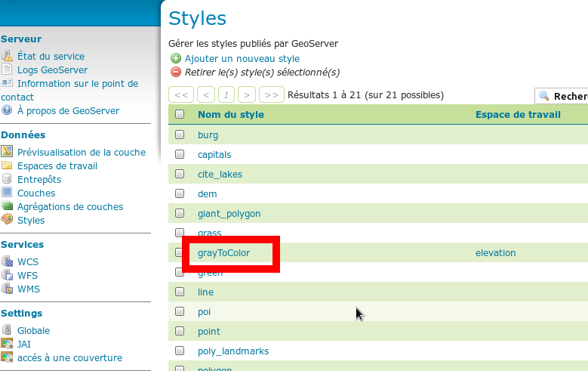Open État du service page
The width and height of the screenshot is (588, 371).
pos(51,57)
